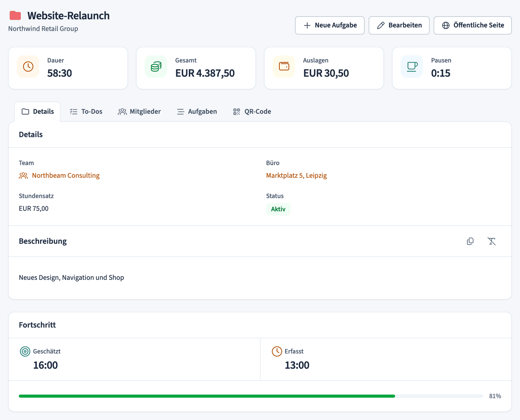Open the Öffentliche Seite
The height and width of the screenshot is (420, 520).
(473, 25)
